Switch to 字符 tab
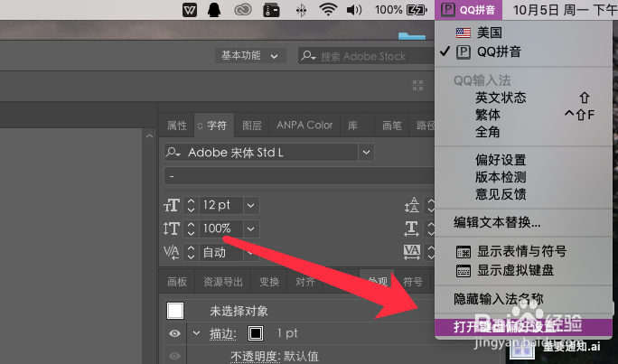Screen dimensions: 618x364 tap(215, 126)
